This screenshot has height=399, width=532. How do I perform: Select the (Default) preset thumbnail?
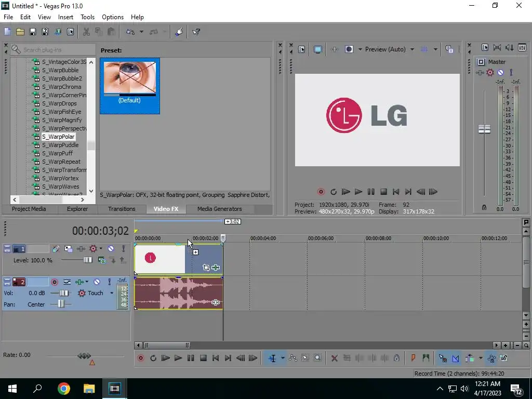129,86
